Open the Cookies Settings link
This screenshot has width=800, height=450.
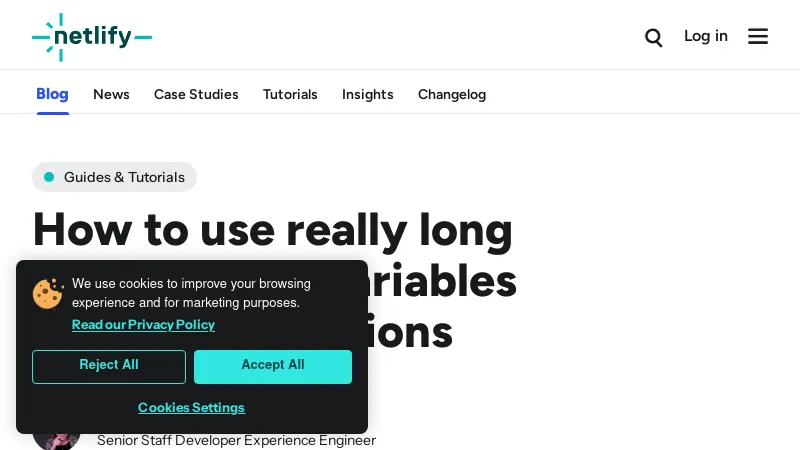click(191, 408)
